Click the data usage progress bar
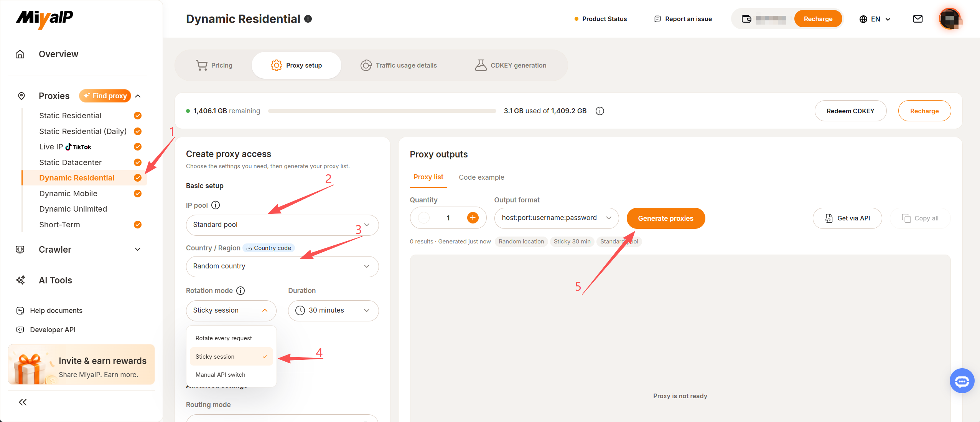This screenshot has height=422, width=980. pyautogui.click(x=382, y=111)
